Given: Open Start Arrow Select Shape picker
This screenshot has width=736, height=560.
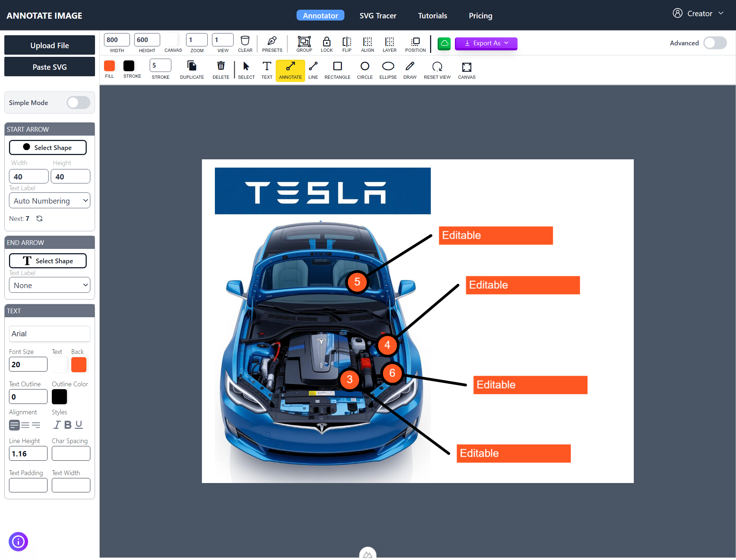Looking at the screenshot, I should pos(48,147).
